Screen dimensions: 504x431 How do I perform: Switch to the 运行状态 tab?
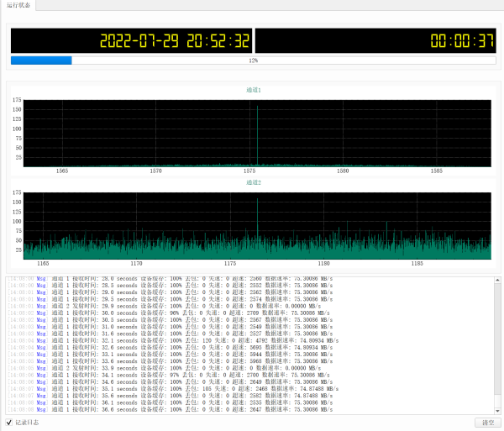[18, 5]
